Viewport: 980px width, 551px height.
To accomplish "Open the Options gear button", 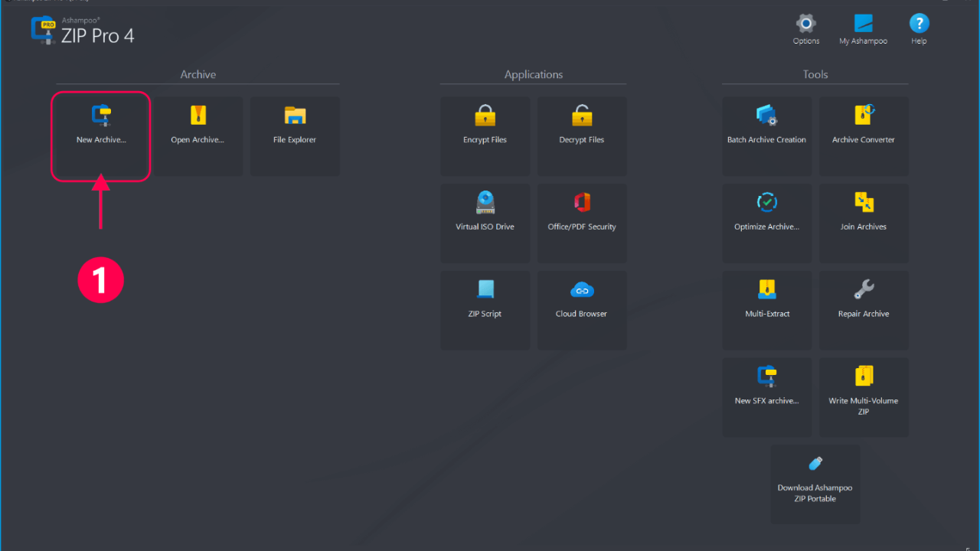I will point(806,29).
